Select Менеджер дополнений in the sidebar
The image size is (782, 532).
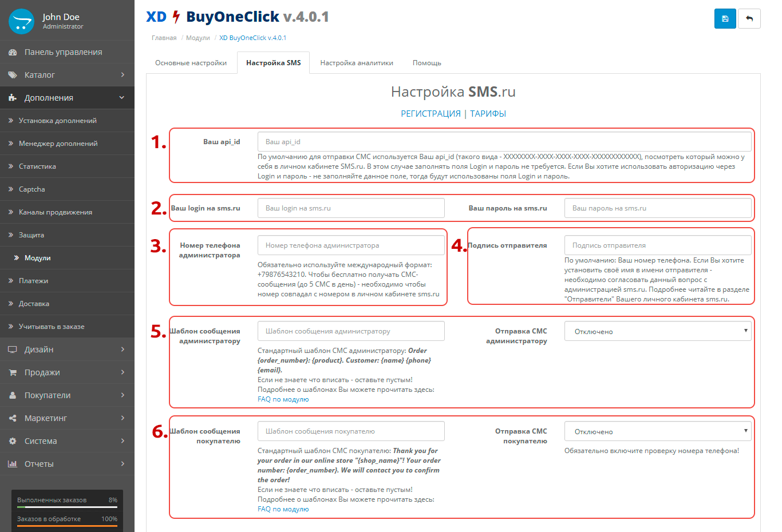[58, 144]
